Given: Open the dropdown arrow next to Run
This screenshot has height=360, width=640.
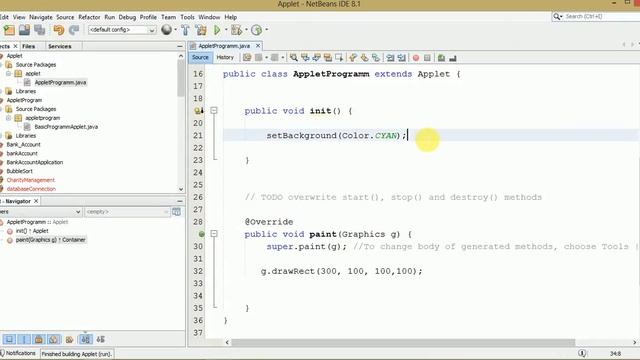Looking at the screenshot, I should (x=226, y=30).
